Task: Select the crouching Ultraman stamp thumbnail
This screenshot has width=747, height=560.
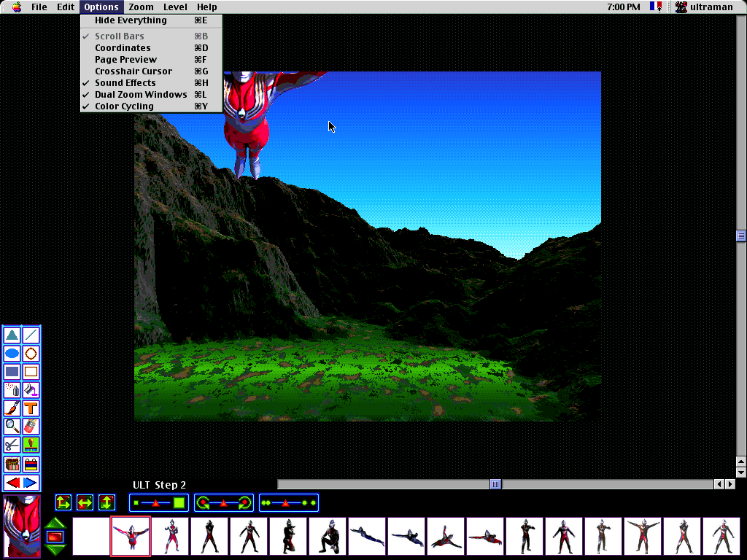Action: 328,536
